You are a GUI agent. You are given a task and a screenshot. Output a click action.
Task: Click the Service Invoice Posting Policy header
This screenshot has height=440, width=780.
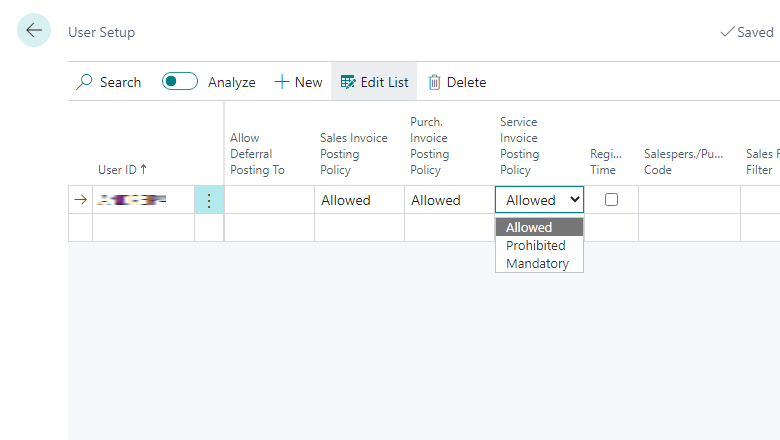click(519, 146)
